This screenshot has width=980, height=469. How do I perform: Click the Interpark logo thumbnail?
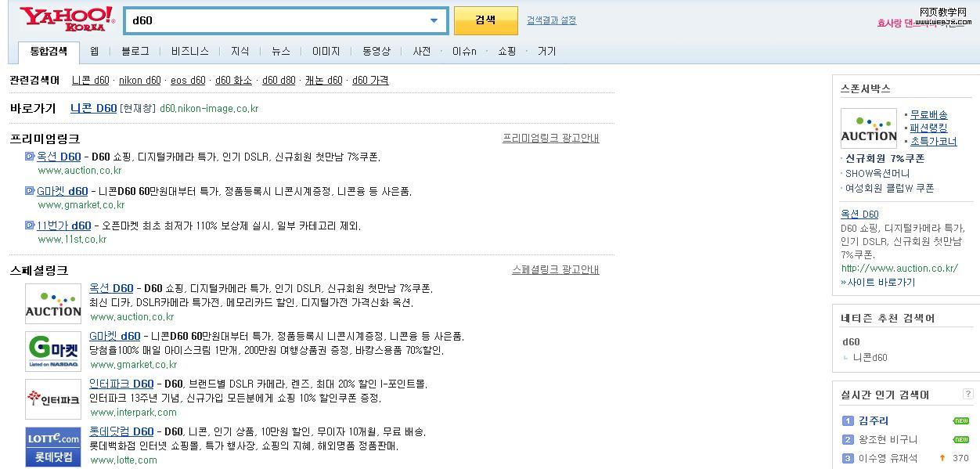[x=53, y=399]
